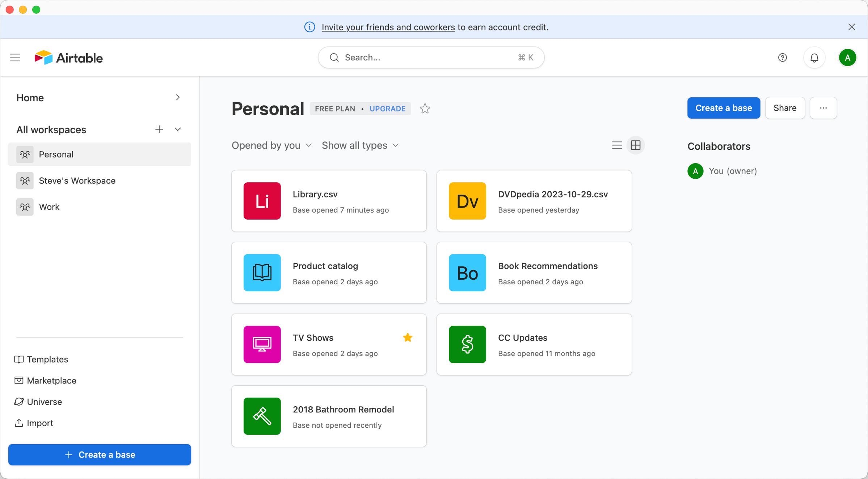868x479 pixels.
Task: Unstar the TV Shows base
Action: click(408, 338)
